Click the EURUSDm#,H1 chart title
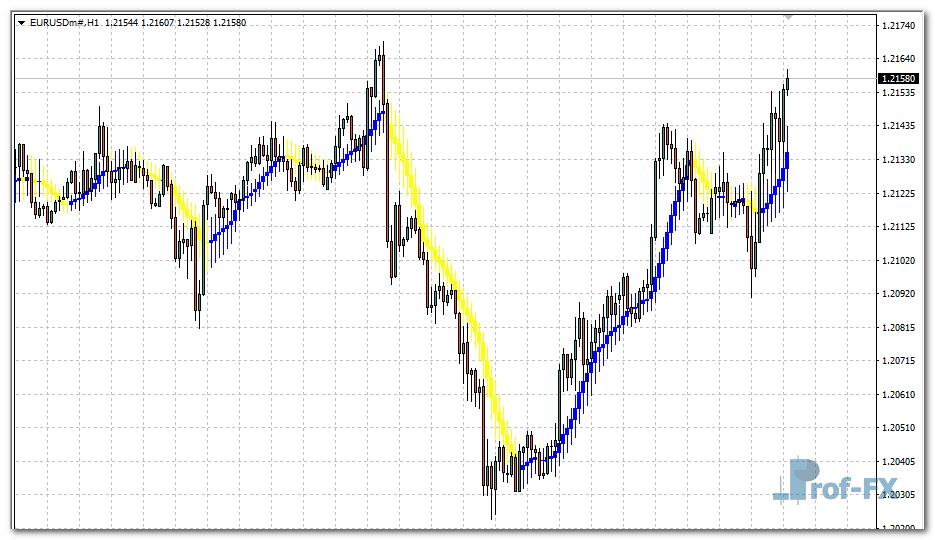The image size is (935, 540). (65, 23)
